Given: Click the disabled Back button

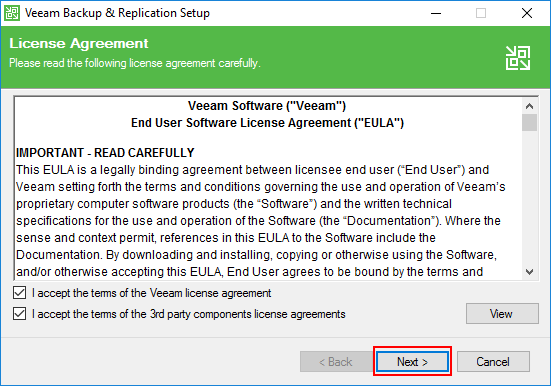Looking at the screenshot, I should [x=336, y=361].
